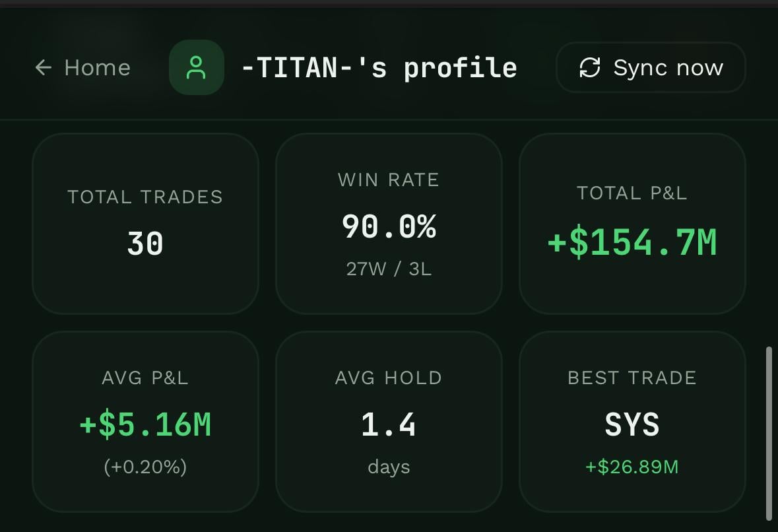Click the Sync now button

pyautogui.click(x=651, y=67)
